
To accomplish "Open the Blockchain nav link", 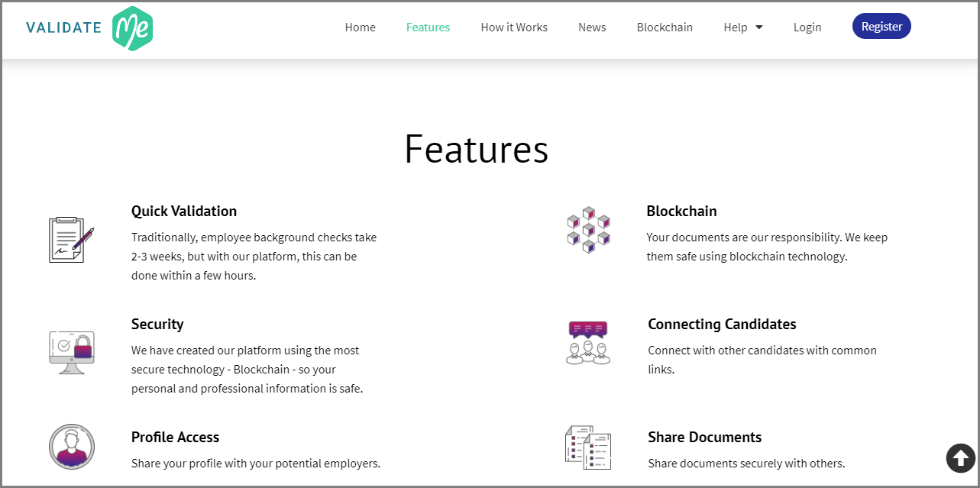I will (x=665, y=27).
